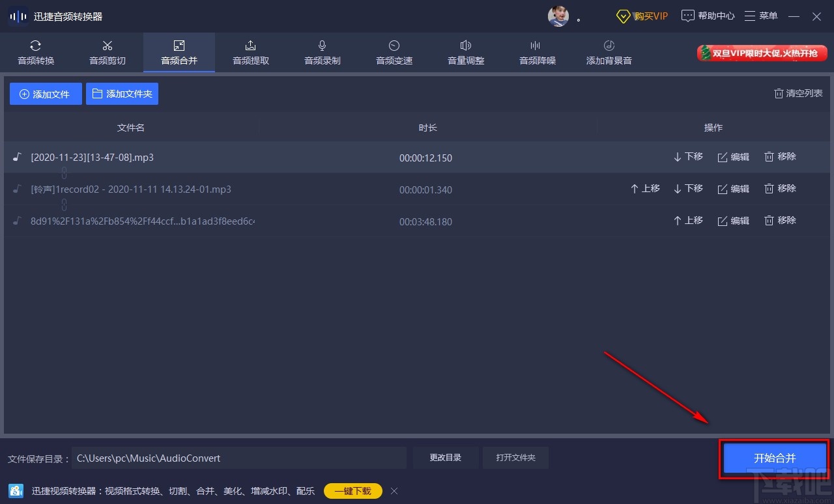Open the 添加背景音 background sound tool
834x504 pixels.
(x=609, y=52)
